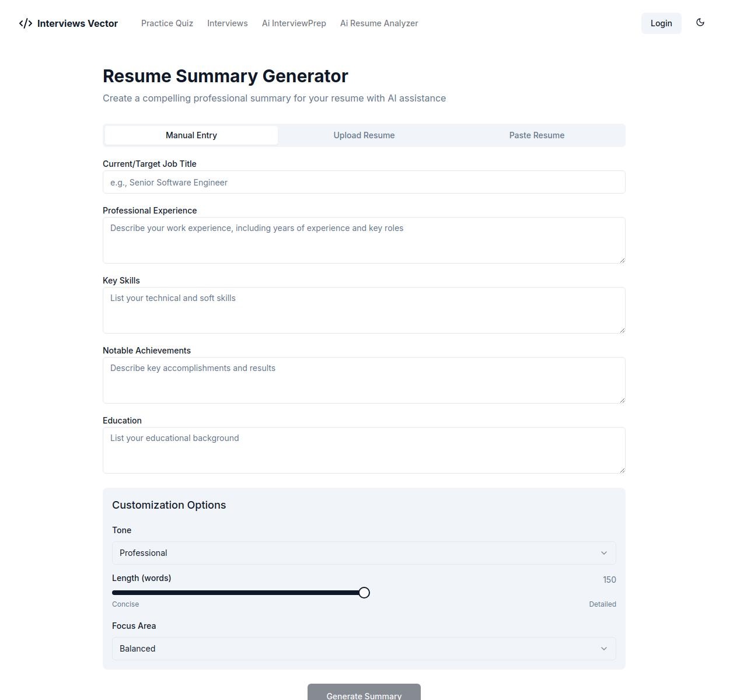This screenshot has width=747, height=700.
Task: Open the Tone dropdown
Action: (x=364, y=553)
